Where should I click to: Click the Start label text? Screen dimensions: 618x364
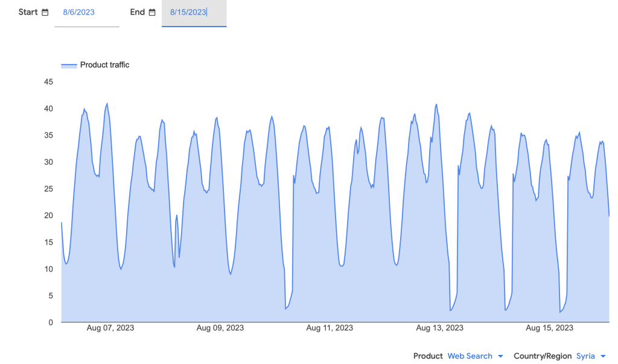(x=28, y=12)
